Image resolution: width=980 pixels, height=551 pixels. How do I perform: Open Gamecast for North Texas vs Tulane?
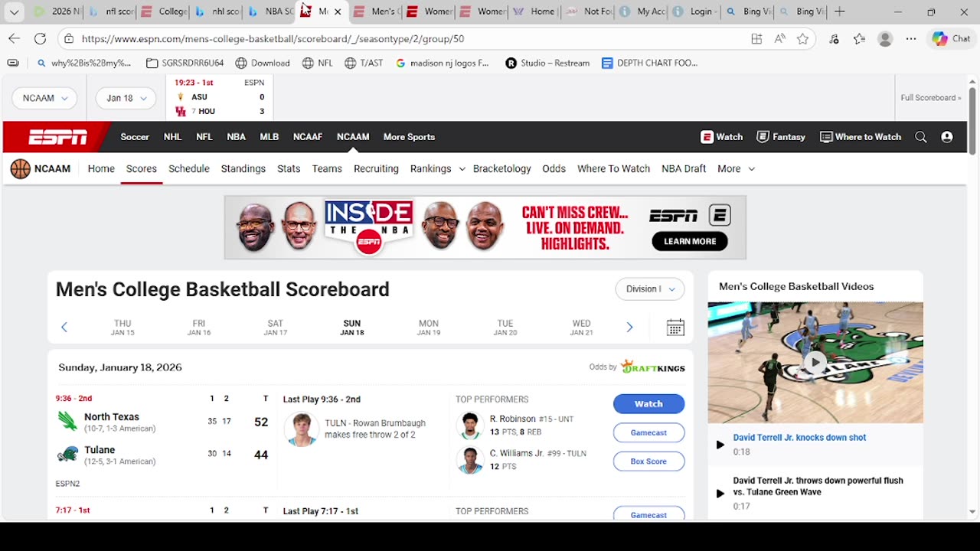[648, 432]
